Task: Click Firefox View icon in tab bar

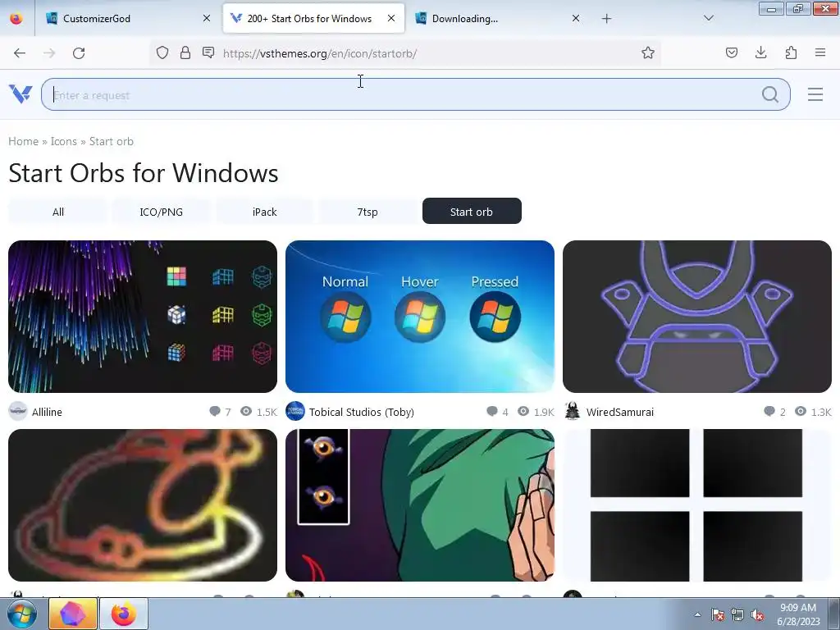Action: pyautogui.click(x=16, y=18)
